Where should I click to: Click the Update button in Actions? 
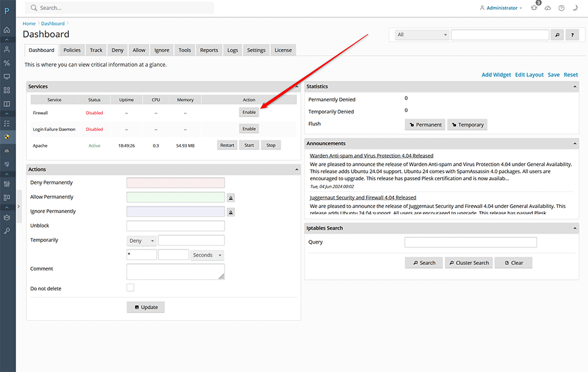tap(146, 307)
